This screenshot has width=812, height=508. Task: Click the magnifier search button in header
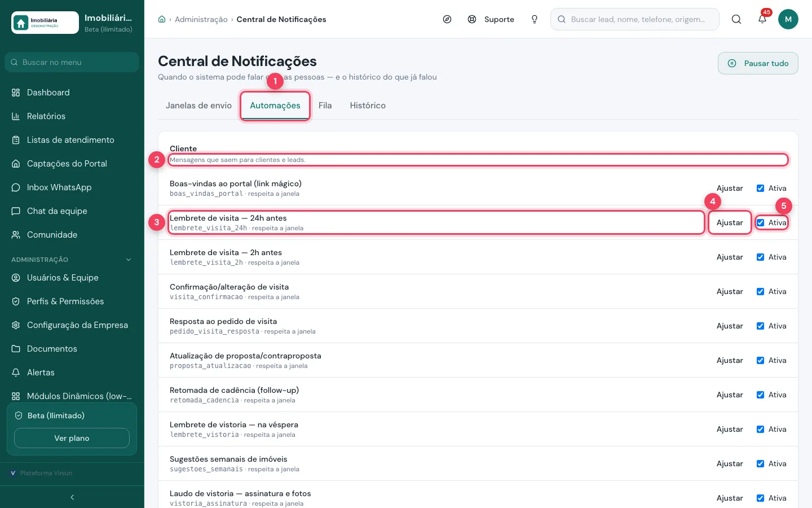736,19
